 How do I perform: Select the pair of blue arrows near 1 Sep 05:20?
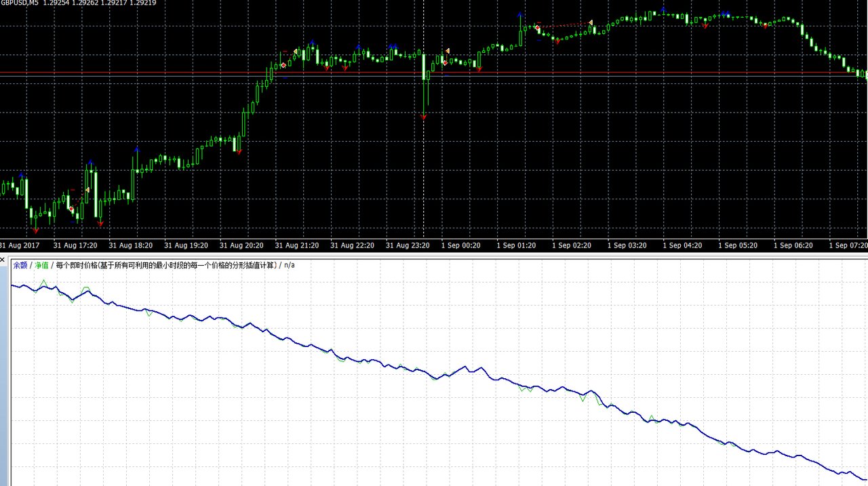(x=726, y=14)
